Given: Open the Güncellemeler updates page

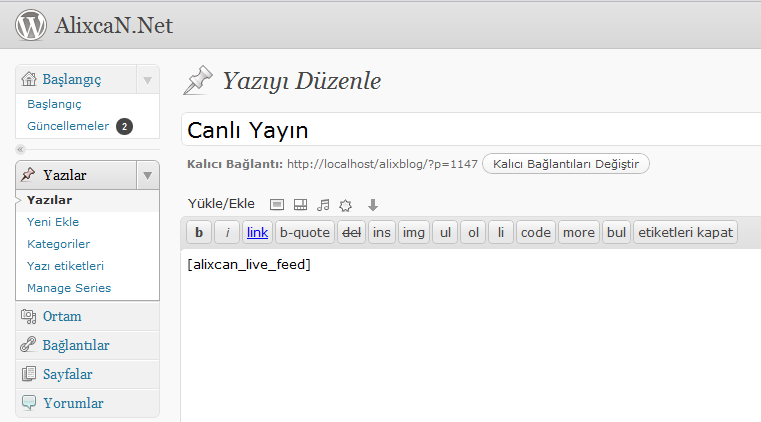Looking at the screenshot, I should point(68,126).
